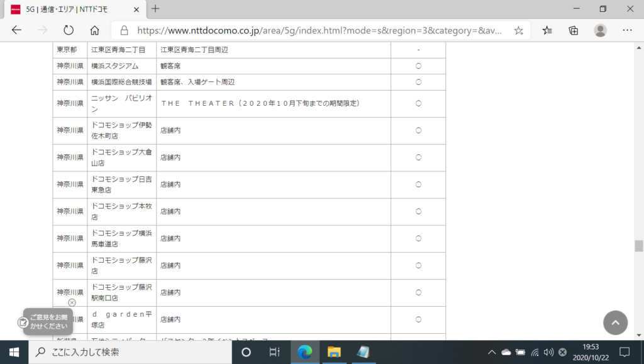644x364 pixels.
Task: Select the 5G NTT docomo tab
Action: [x=75, y=9]
